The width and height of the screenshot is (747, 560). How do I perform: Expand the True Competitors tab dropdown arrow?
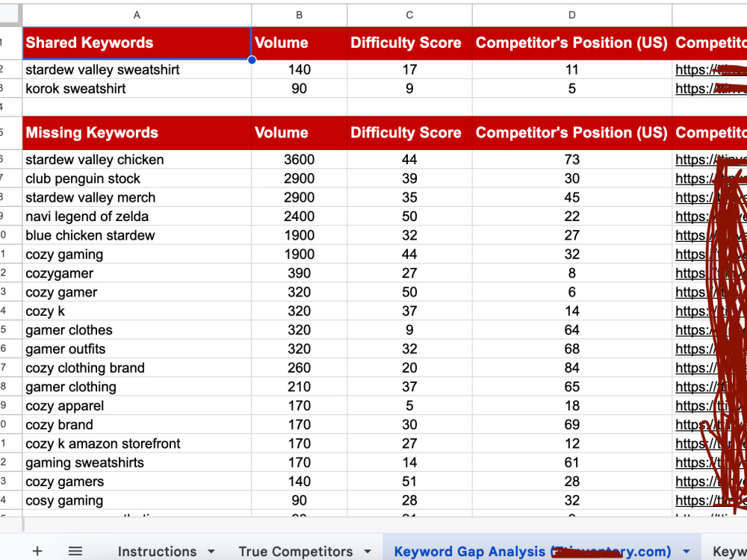[367, 552]
